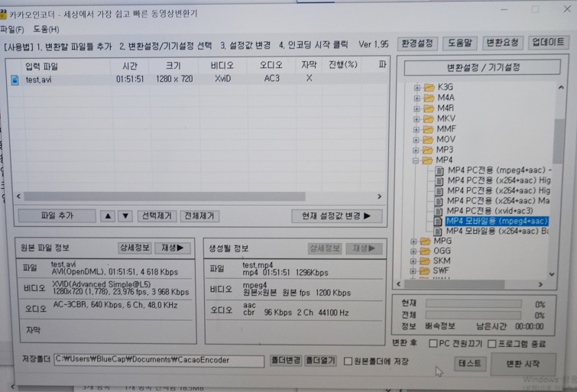This screenshot has width=577, height=392.
Task: Expand the MP3 folder
Action: (416, 151)
